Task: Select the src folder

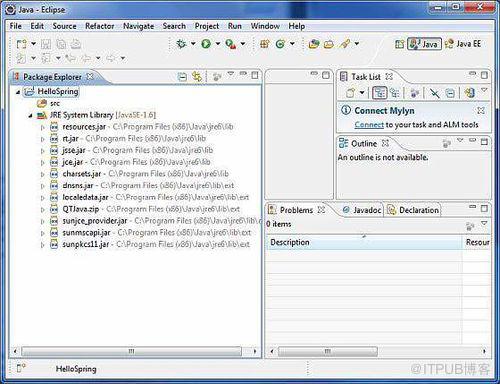Action: click(48, 103)
